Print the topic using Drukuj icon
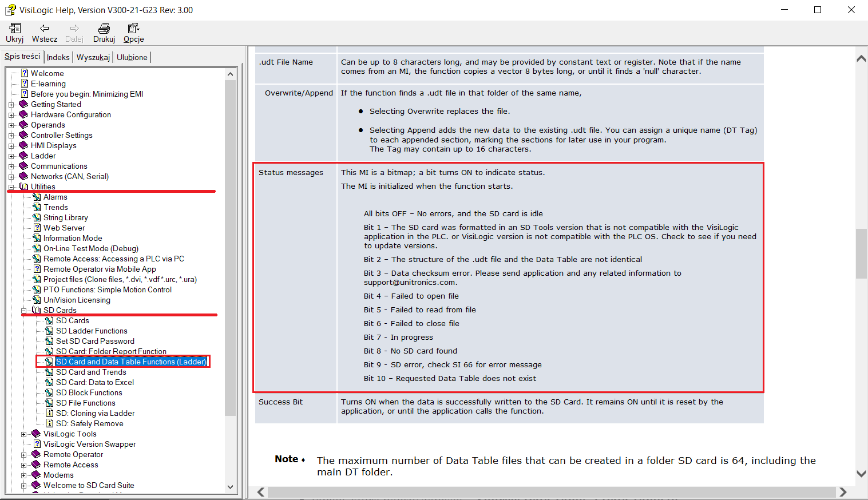 point(104,28)
